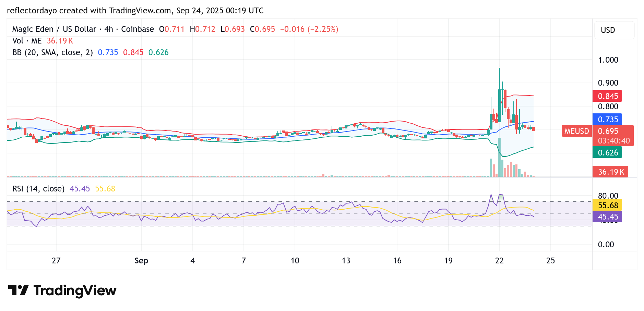Click the 55.68 RSI average label
Viewport: 644px width, 311px height.
607,206
